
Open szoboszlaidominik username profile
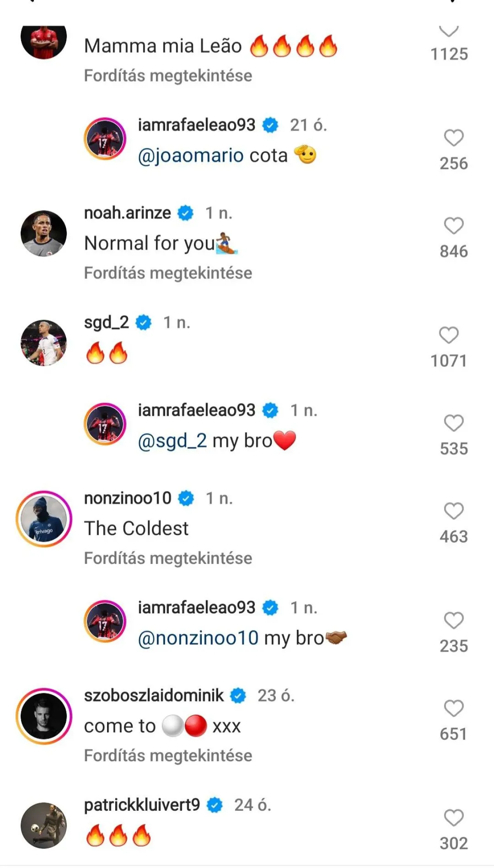pos(154,695)
